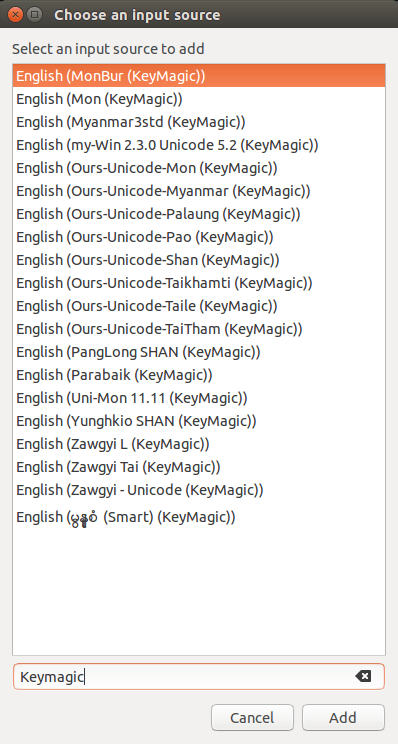Select Uni-Mon 11.11 (KeyMagic) entry
The image size is (398, 744).
[x=199, y=398]
